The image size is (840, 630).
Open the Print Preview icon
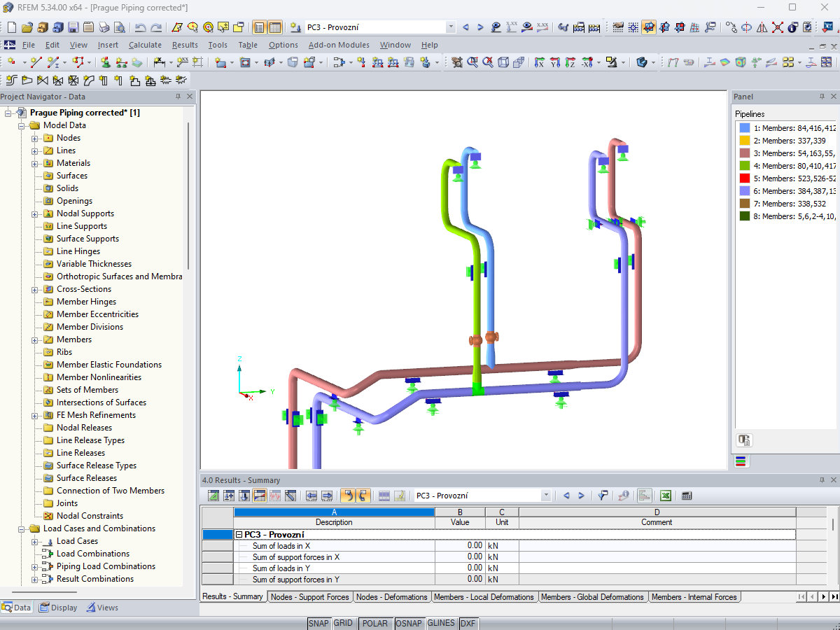[x=118, y=27]
